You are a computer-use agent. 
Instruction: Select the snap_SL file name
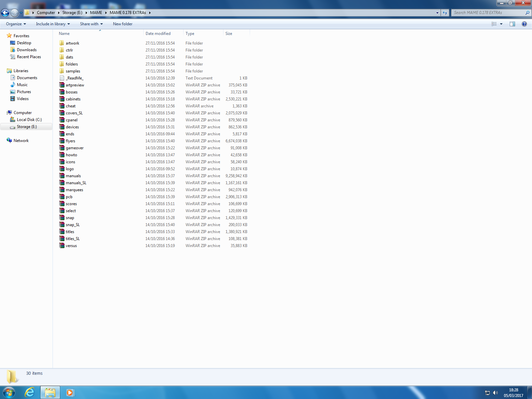(72, 225)
